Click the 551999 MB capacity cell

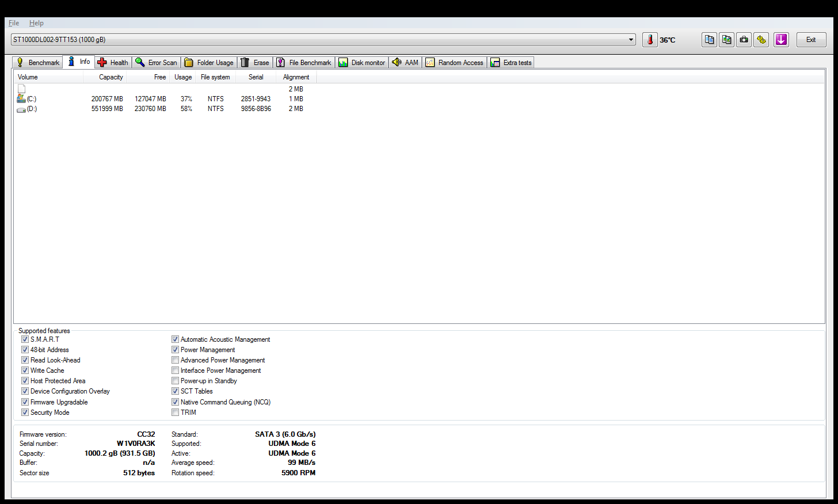point(107,109)
